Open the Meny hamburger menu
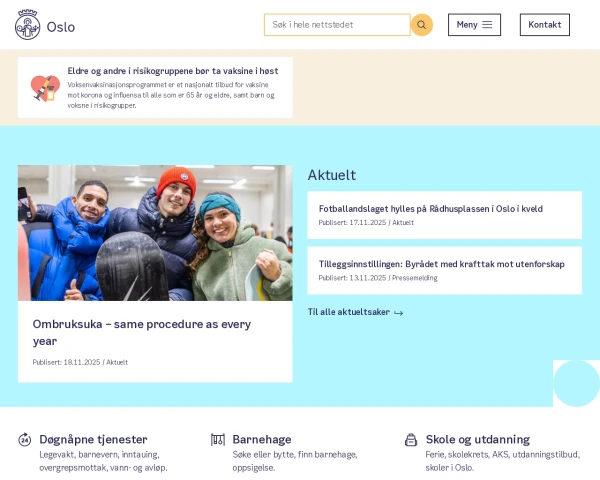 pos(474,25)
